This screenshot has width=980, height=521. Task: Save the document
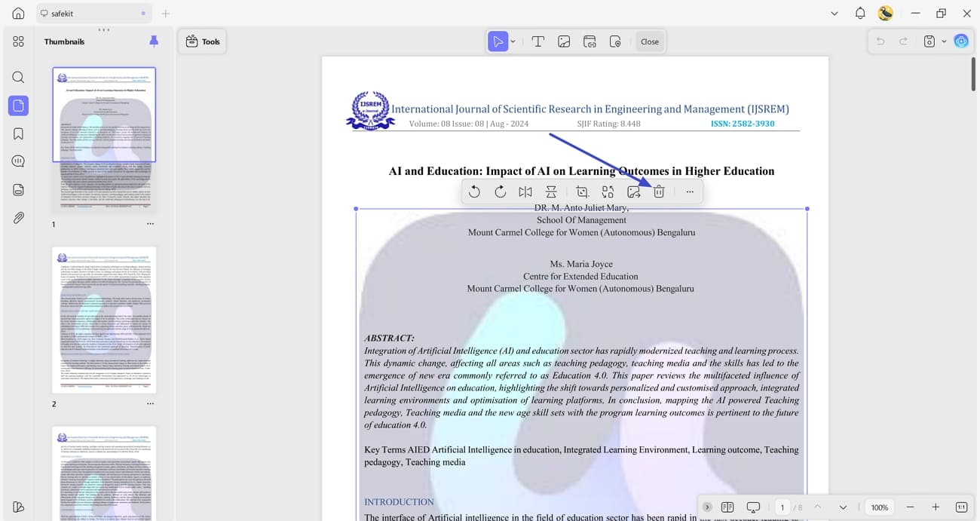(x=929, y=41)
